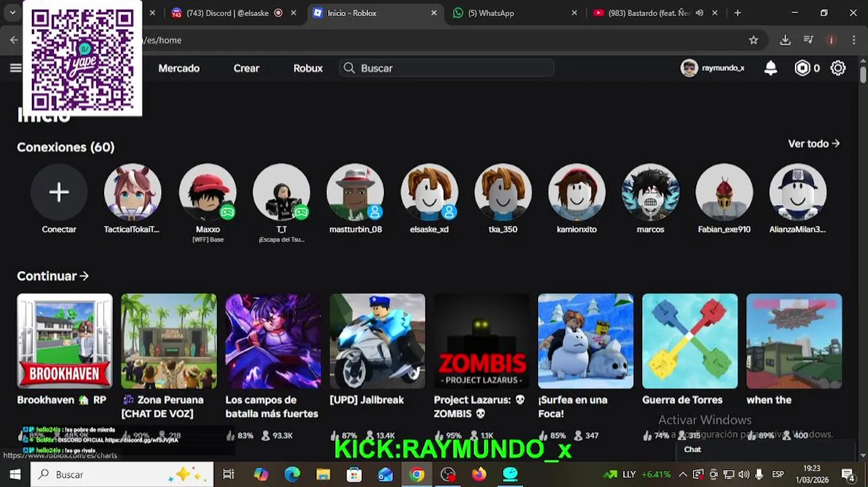Click the Conexiones (60) heading
The image size is (868, 487).
(x=66, y=147)
